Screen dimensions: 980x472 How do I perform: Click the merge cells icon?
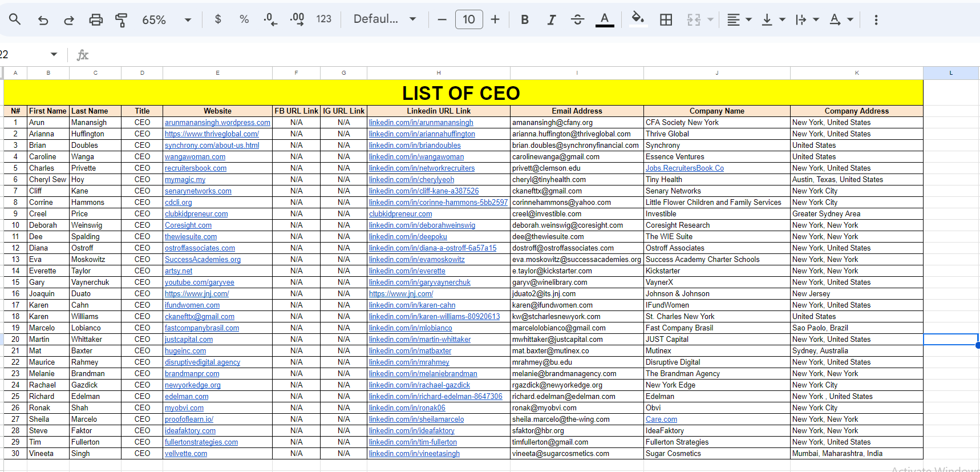click(x=694, y=19)
